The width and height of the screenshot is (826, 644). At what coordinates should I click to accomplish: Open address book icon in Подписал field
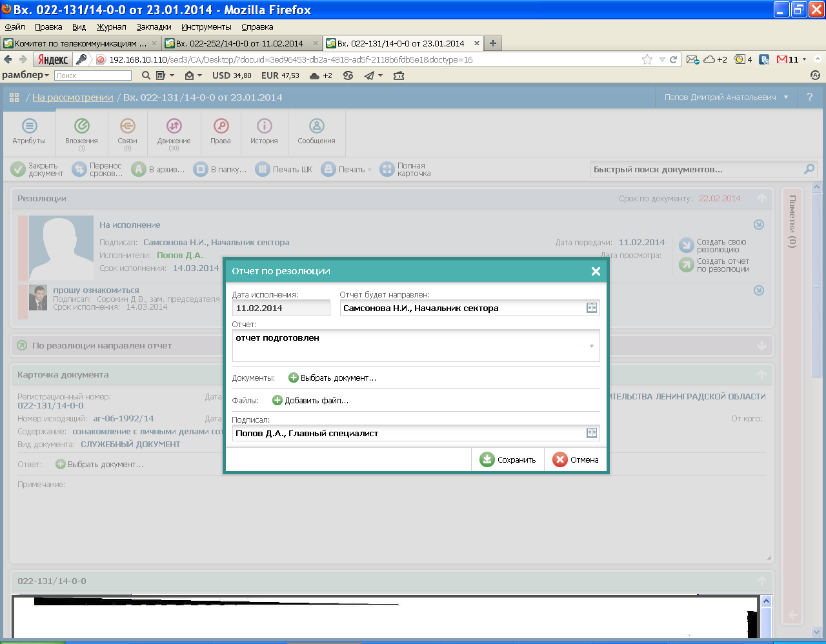pyautogui.click(x=592, y=434)
